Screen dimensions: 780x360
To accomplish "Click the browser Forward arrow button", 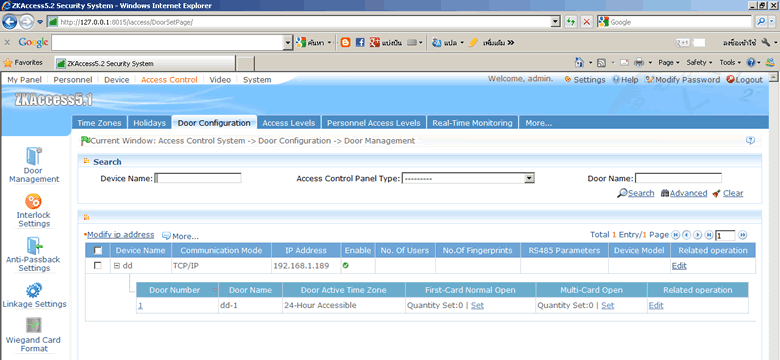I will pyautogui.click(x=26, y=22).
